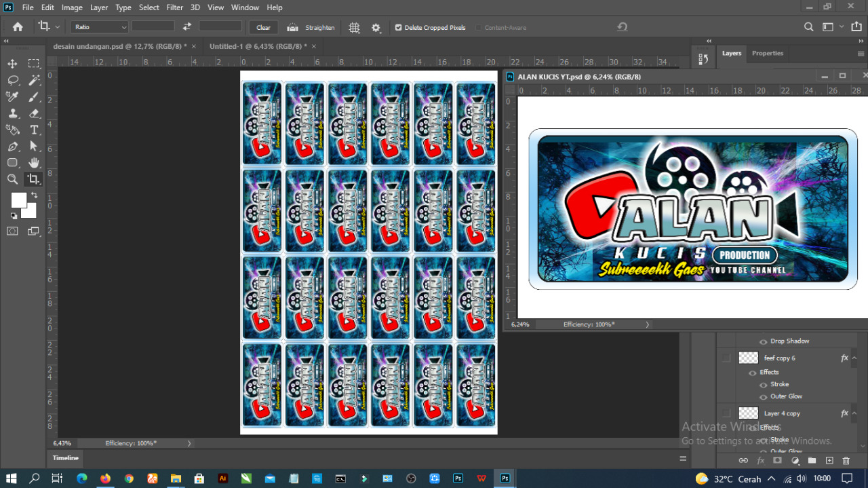The image size is (868, 488).
Task: Swap crop width and height values
Action: [187, 27]
